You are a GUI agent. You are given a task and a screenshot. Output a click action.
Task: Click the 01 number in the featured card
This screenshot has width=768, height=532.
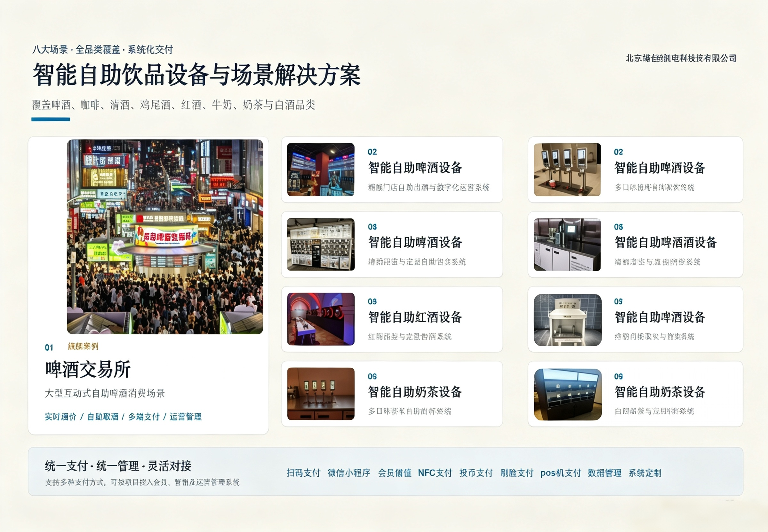pos(49,348)
